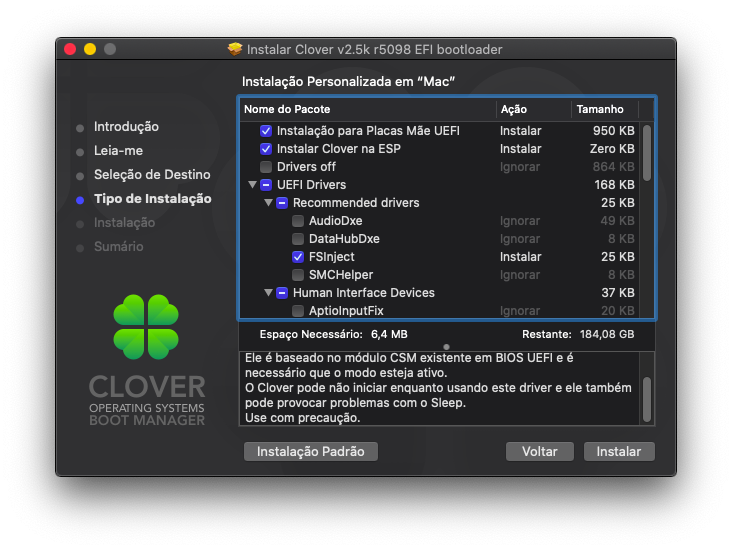Click the package list scrollbar thumb

647,153
